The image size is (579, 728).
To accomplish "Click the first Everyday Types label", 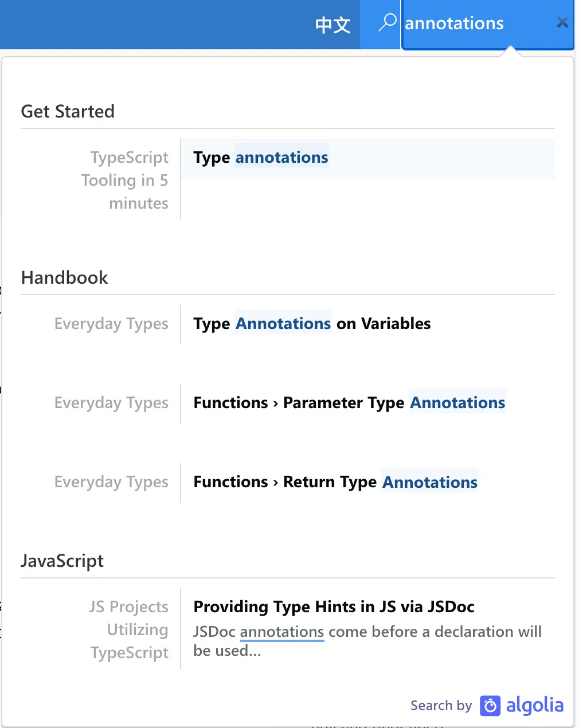I will tap(111, 324).
